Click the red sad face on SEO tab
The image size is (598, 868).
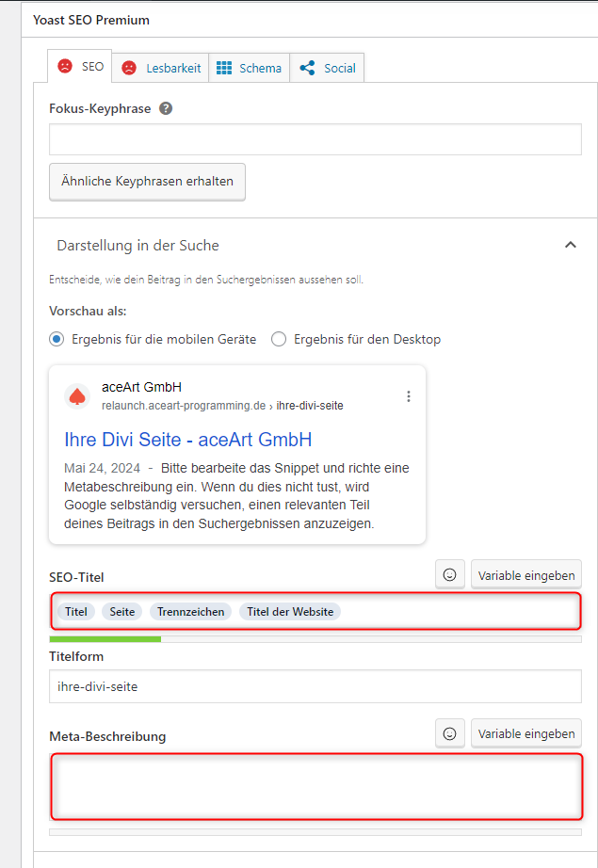pos(64,67)
